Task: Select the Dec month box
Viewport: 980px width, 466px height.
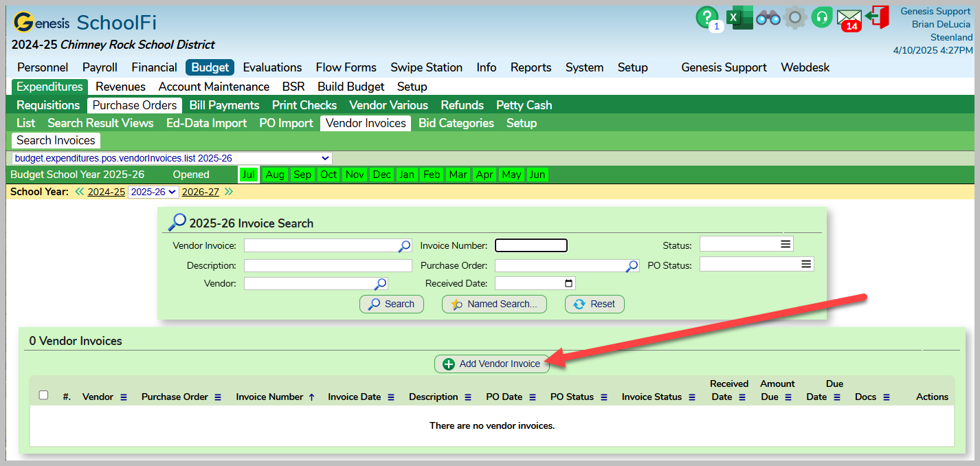Action: click(x=381, y=175)
